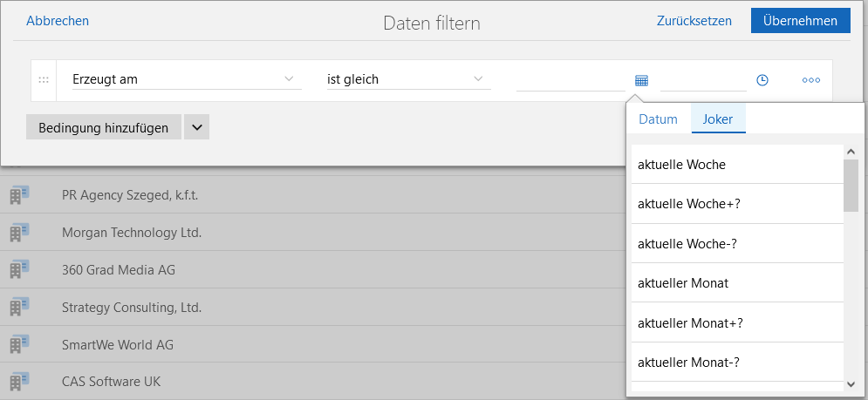The image size is (868, 400).
Task: Expand arrow next to Bedingung hinzufügen
Action: point(196,127)
